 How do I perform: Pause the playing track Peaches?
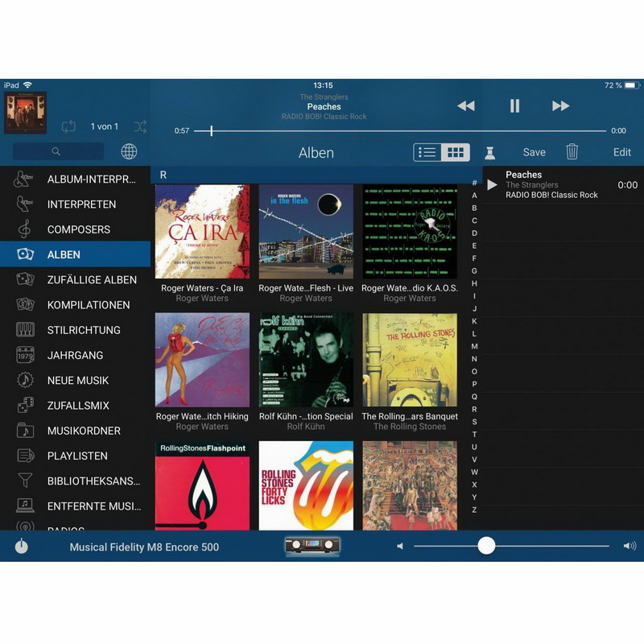pos(514,106)
